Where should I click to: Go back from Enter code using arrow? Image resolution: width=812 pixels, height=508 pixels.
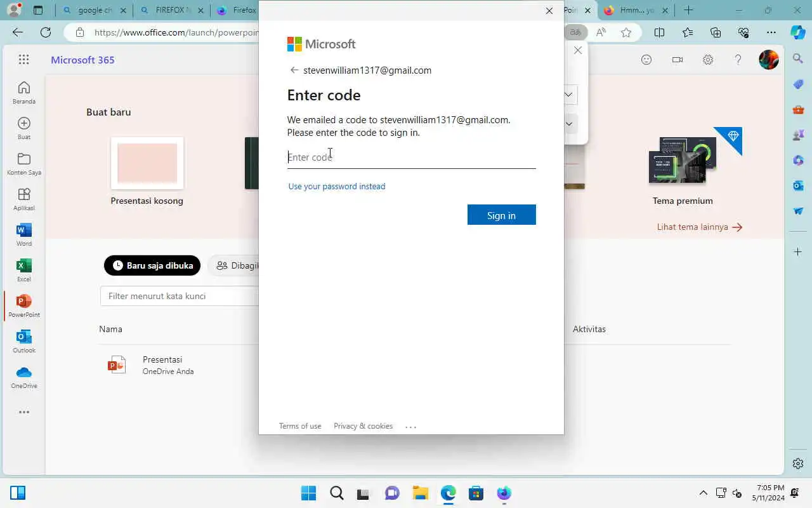pos(294,70)
